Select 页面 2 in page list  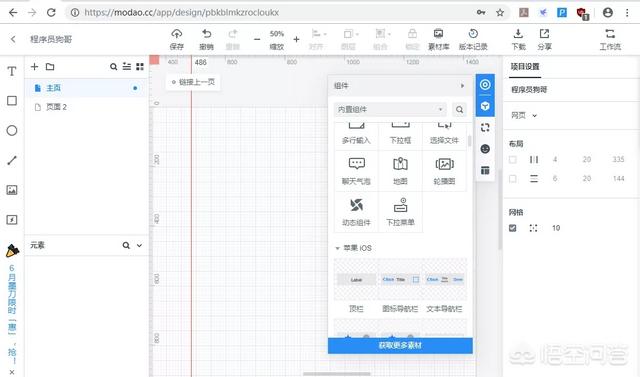[x=86, y=107]
